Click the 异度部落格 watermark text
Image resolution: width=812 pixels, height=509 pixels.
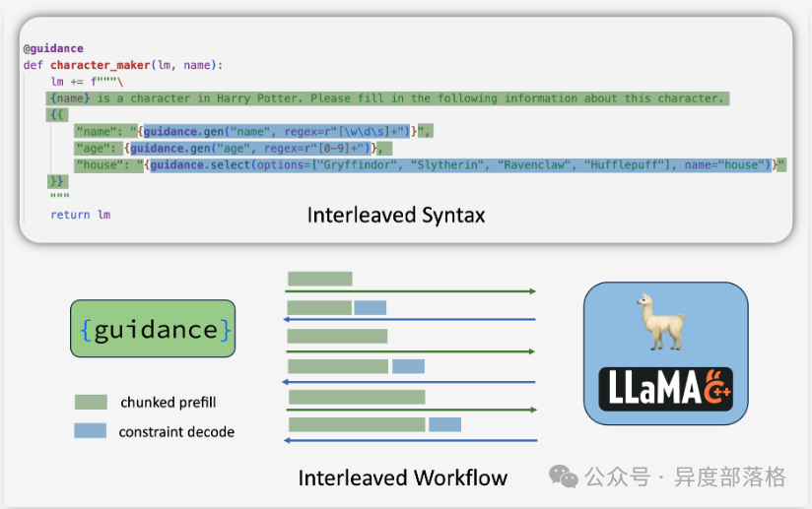pyautogui.click(x=729, y=477)
